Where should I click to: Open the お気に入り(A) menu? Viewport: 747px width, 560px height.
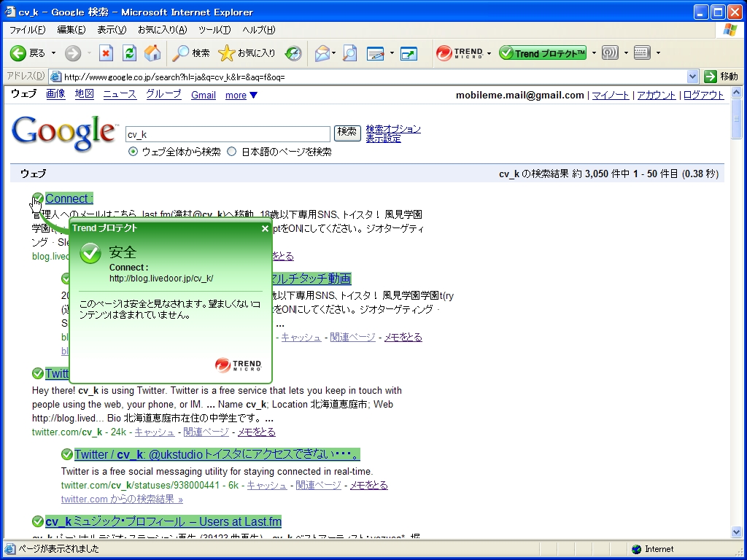click(x=162, y=29)
